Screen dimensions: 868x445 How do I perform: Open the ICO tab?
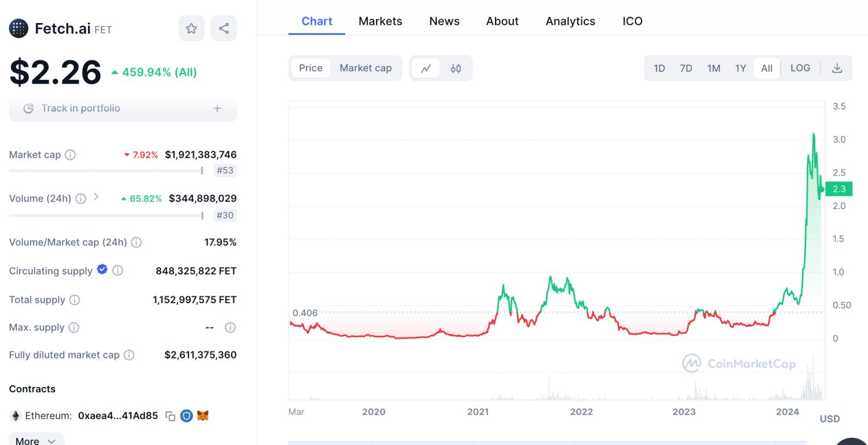click(632, 21)
